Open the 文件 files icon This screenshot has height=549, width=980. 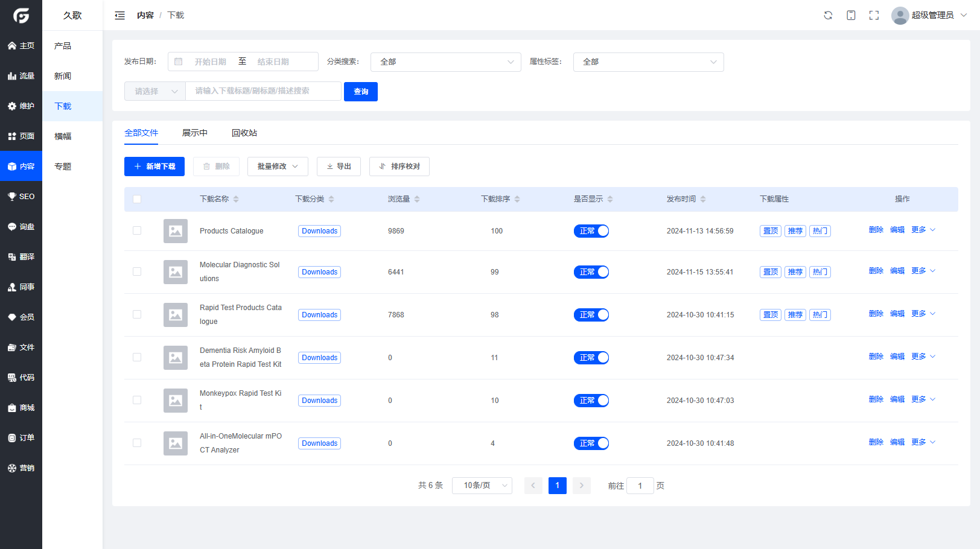pyautogui.click(x=12, y=347)
